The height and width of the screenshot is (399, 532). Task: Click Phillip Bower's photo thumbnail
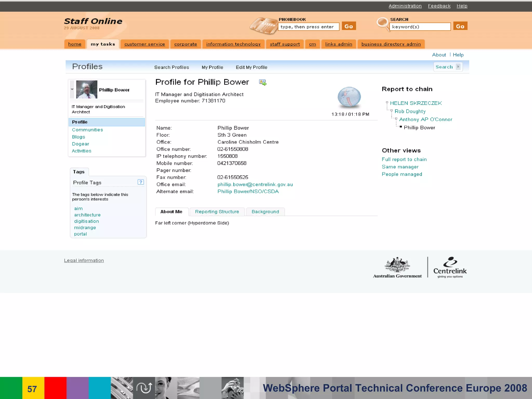tap(87, 89)
